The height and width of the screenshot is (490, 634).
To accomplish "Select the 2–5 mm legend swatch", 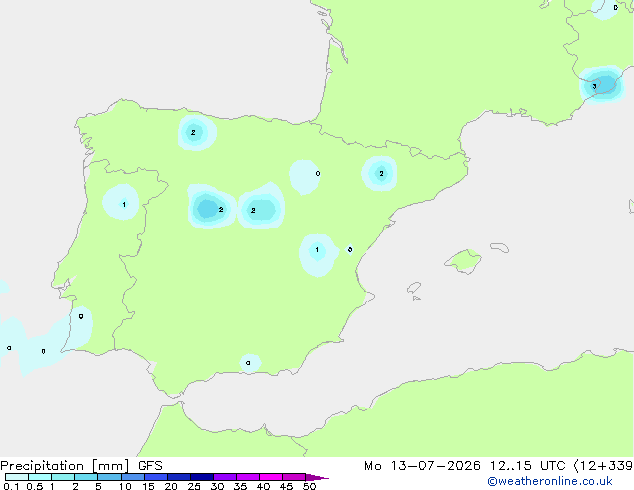I will pyautogui.click(x=86, y=477).
